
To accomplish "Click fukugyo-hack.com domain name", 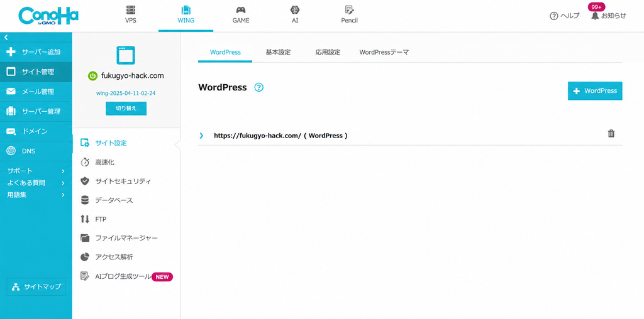I will pyautogui.click(x=132, y=76).
